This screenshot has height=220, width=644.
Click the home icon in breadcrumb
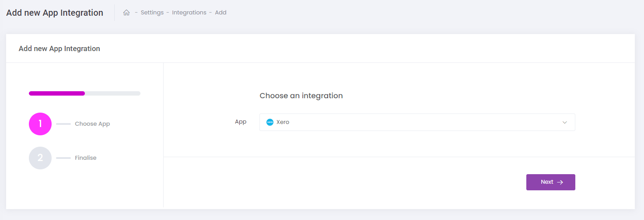tap(126, 13)
